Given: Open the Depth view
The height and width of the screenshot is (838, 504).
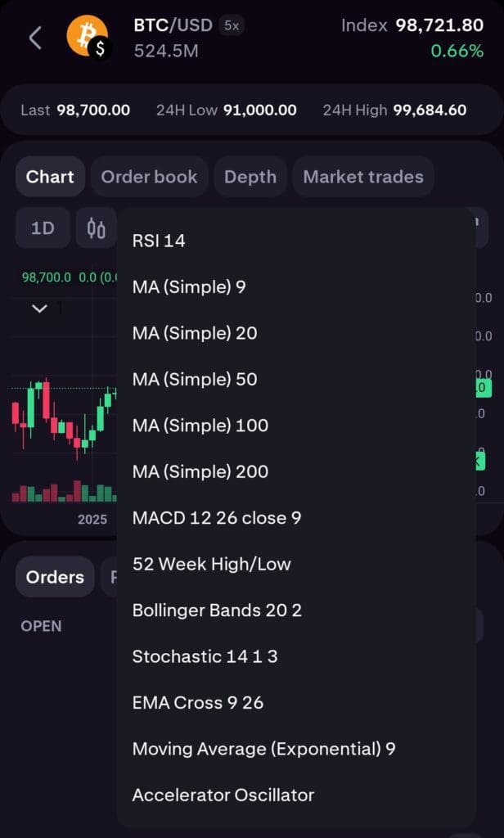Looking at the screenshot, I should (250, 176).
